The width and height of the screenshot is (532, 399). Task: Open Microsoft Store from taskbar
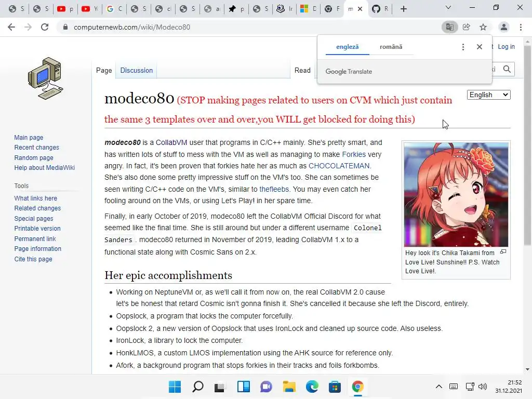tap(335, 387)
